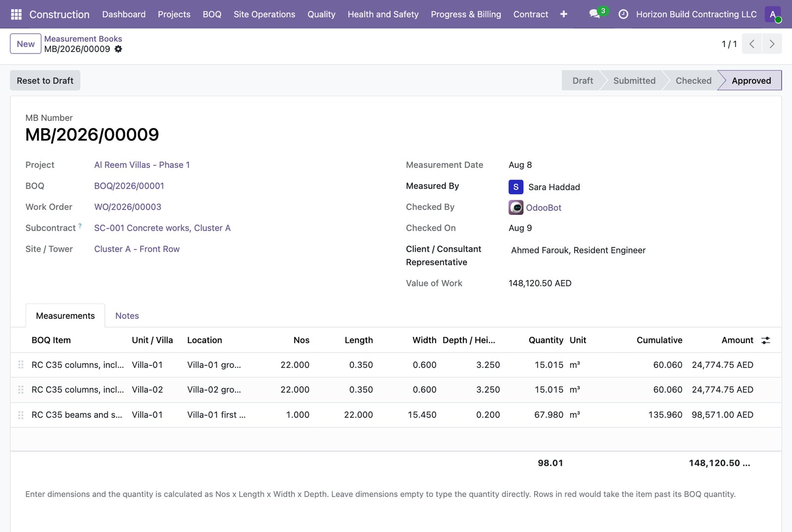Open the Quality menu
The image size is (792, 532).
point(321,14)
